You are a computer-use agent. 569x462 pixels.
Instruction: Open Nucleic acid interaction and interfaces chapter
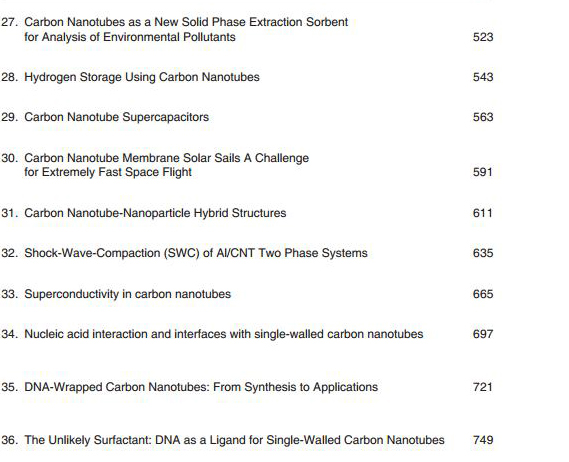pyautogui.click(x=224, y=334)
